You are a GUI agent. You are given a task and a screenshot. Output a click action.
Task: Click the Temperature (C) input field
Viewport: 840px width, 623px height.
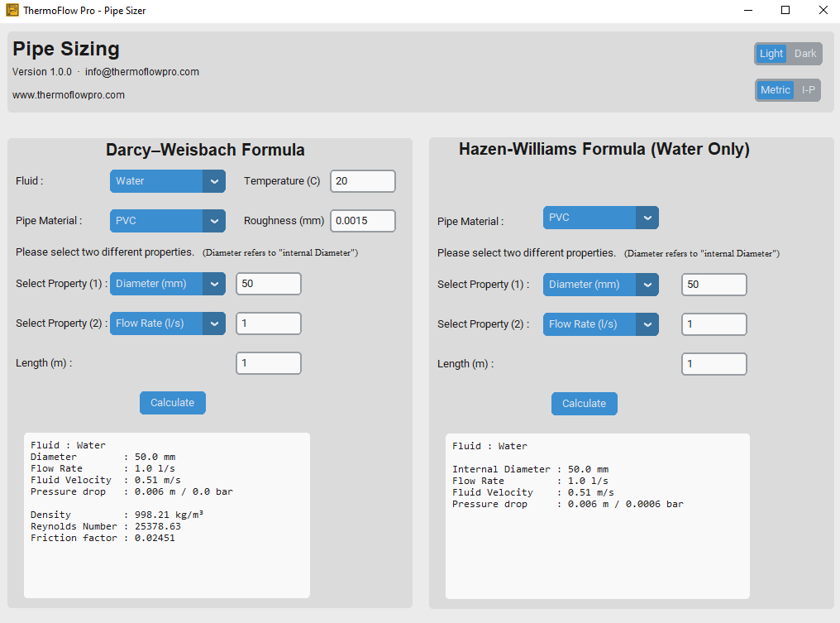click(362, 181)
